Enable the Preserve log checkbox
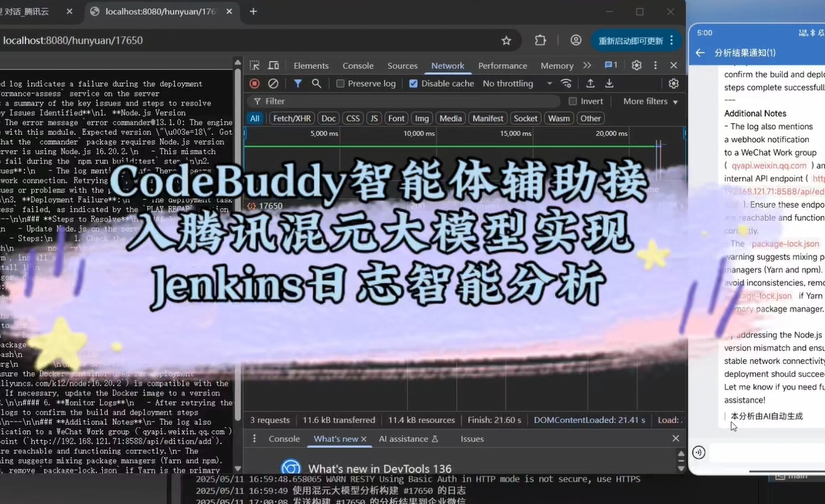 pyautogui.click(x=340, y=84)
